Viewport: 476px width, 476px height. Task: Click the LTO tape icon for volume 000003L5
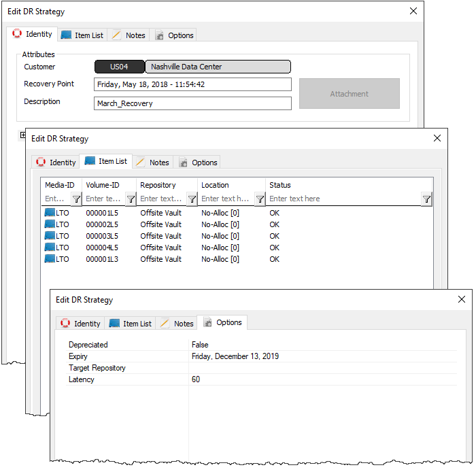[50, 235]
